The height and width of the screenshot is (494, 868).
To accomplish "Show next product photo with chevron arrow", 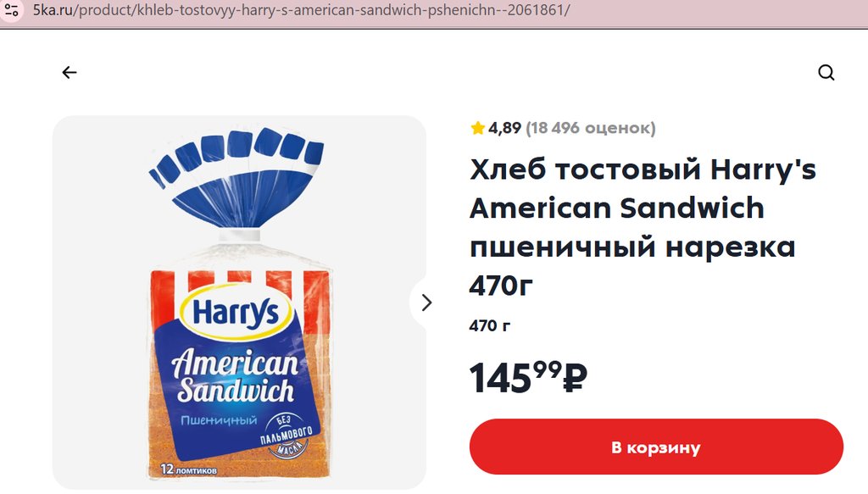I will (426, 303).
